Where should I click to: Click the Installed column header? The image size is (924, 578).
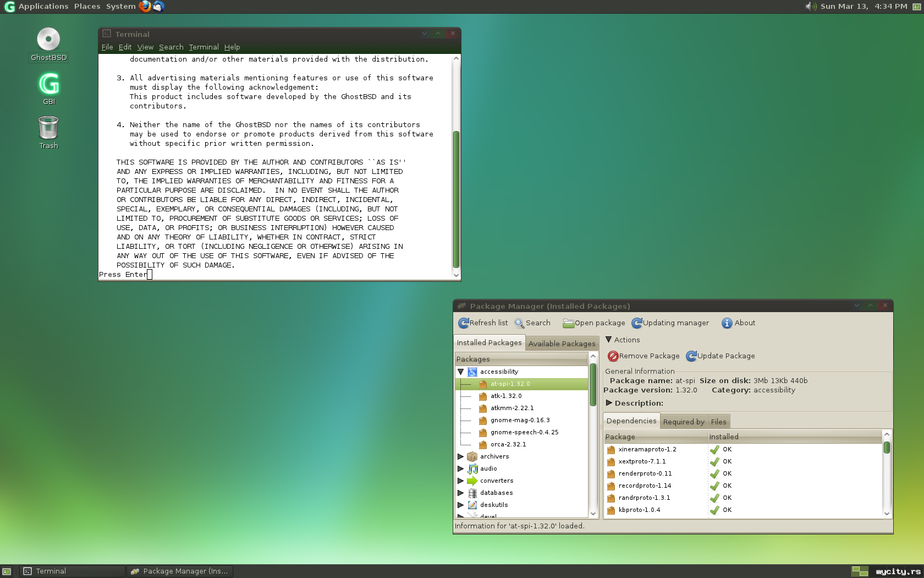(794, 437)
